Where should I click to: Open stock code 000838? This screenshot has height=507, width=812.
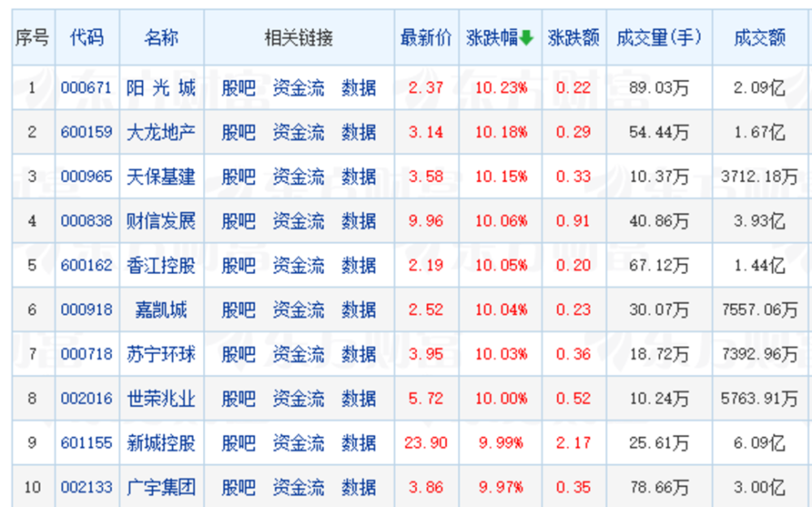click(x=87, y=221)
